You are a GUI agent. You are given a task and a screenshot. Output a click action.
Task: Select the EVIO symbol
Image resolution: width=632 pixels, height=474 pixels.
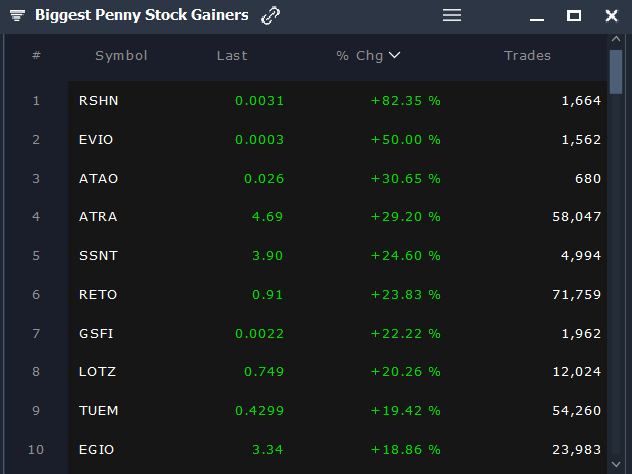coord(97,139)
